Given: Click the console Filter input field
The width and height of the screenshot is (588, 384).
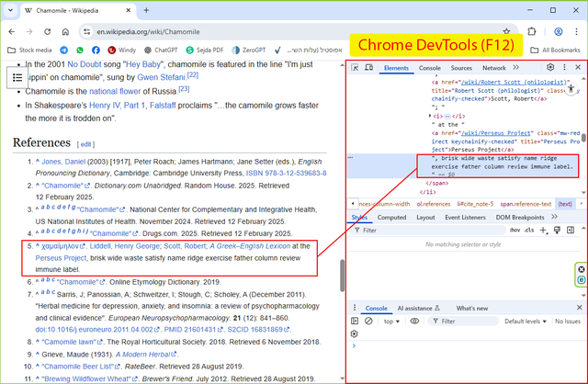Looking at the screenshot, I should (463, 321).
